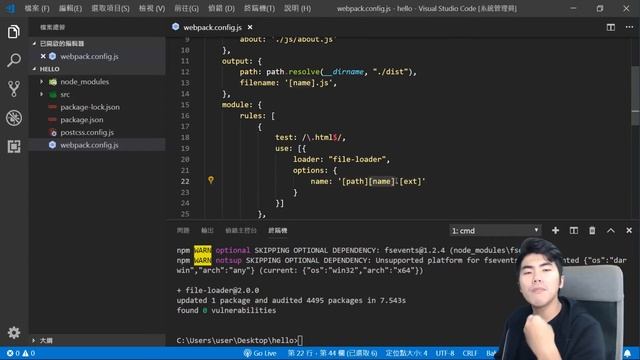Kill terminal with trash icon

coord(592,231)
